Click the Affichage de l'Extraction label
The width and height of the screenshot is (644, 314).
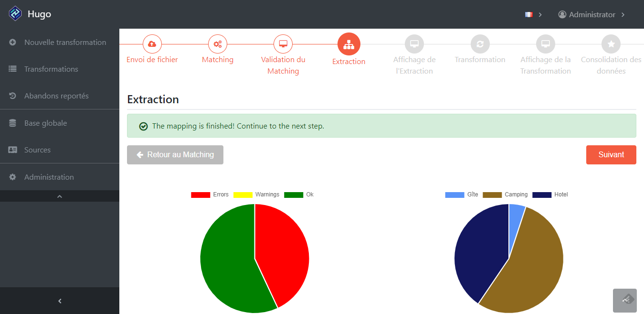pyautogui.click(x=414, y=65)
